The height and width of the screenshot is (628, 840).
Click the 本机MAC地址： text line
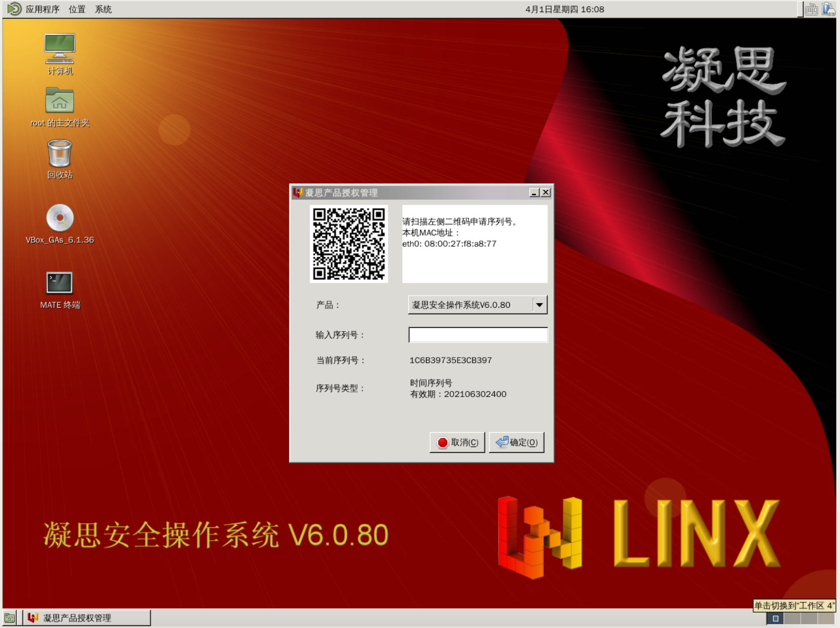pos(431,232)
